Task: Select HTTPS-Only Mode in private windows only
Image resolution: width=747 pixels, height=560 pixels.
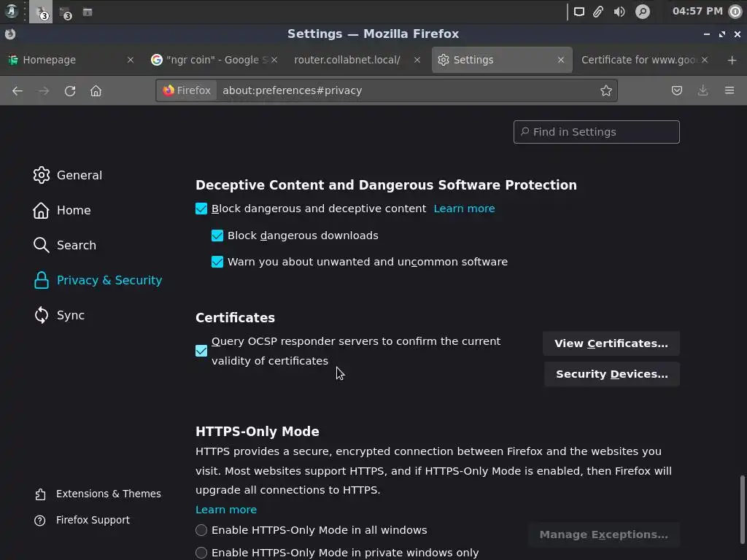Action: pyautogui.click(x=201, y=553)
